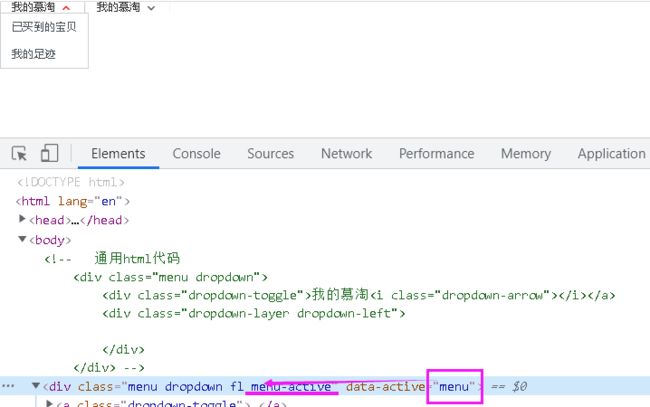Click the "menu" data-active attribute value
Viewport: 650px width, 407px height.
pyautogui.click(x=454, y=387)
